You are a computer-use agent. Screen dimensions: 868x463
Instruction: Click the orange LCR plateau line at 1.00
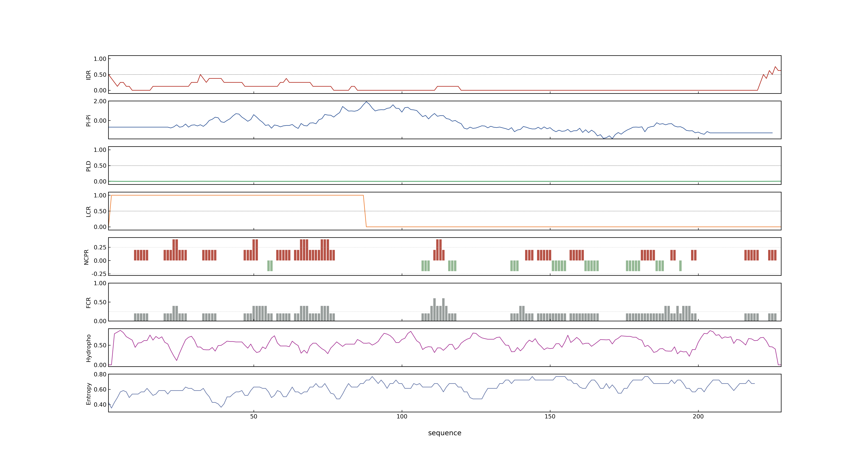pos(237,195)
